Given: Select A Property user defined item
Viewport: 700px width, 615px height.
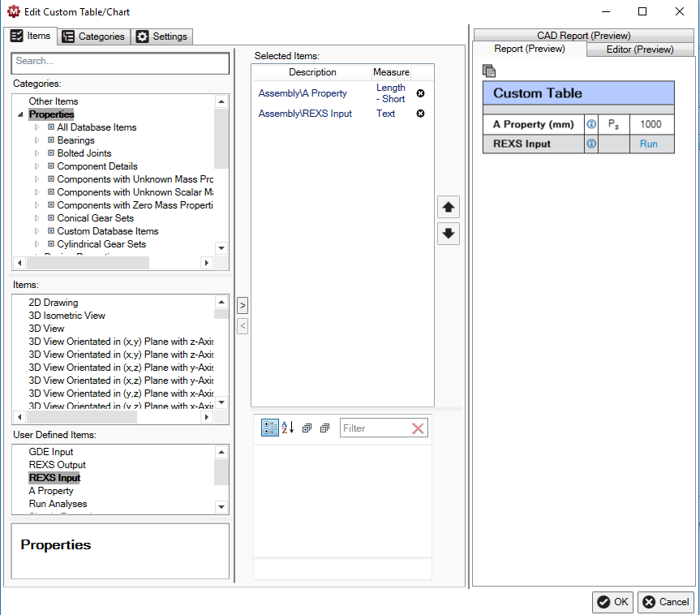Looking at the screenshot, I should click(51, 491).
